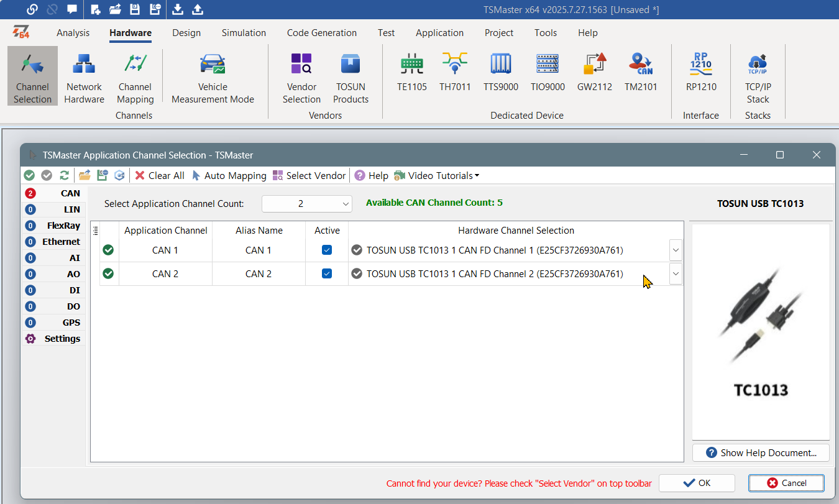The image size is (839, 504).
Task: Click the save-as floppy icon with dots
Action: (155, 9)
